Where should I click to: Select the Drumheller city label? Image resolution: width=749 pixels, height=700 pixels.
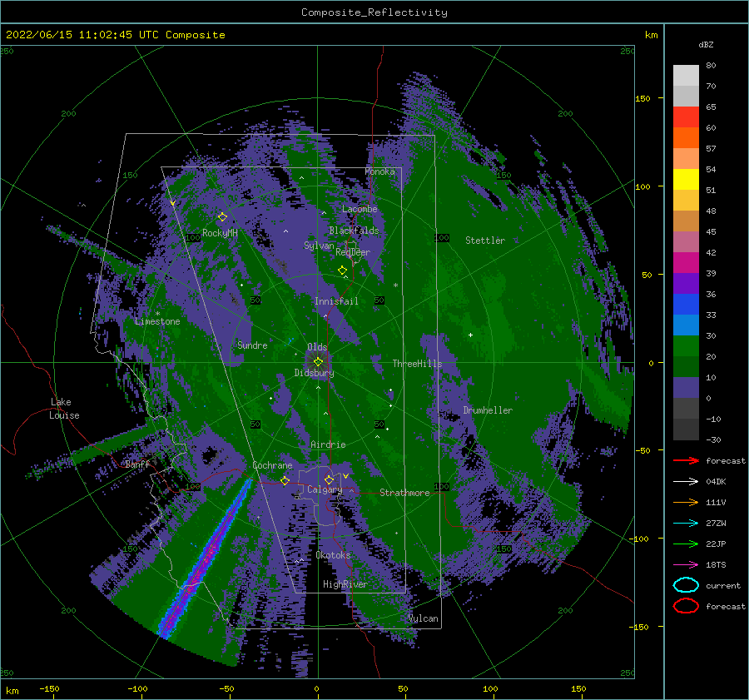(488, 410)
